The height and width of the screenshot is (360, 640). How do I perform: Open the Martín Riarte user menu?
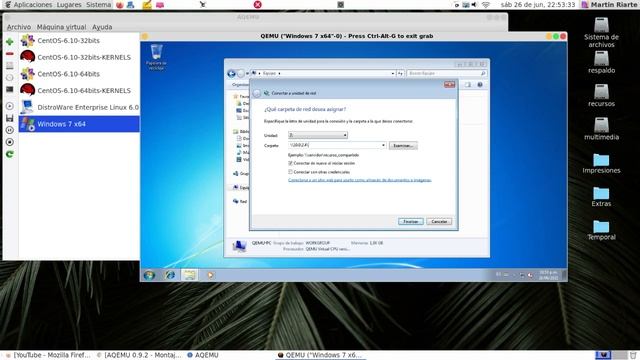tap(610, 5)
